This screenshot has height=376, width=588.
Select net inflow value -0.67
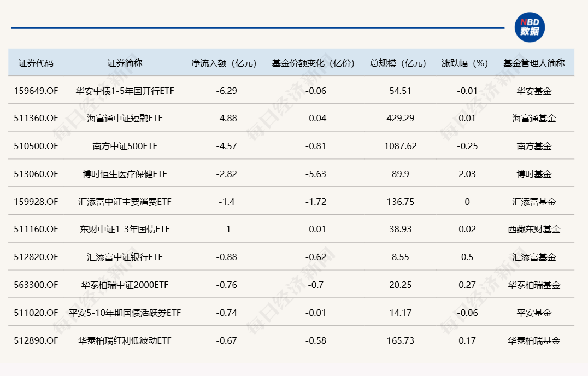coord(226,340)
